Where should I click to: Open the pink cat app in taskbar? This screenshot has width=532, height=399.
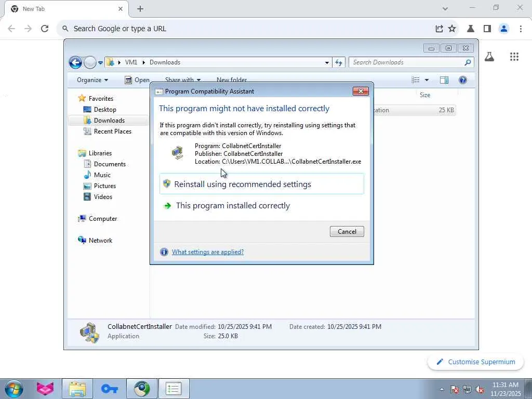(x=45, y=389)
